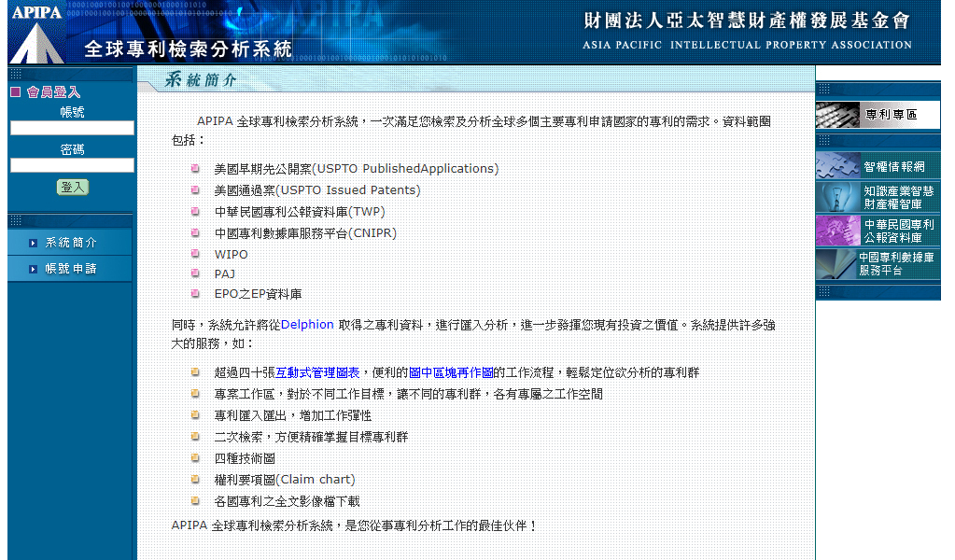
Task: Open the 中華民國專利公報資料庫 banner
Action: (878, 231)
